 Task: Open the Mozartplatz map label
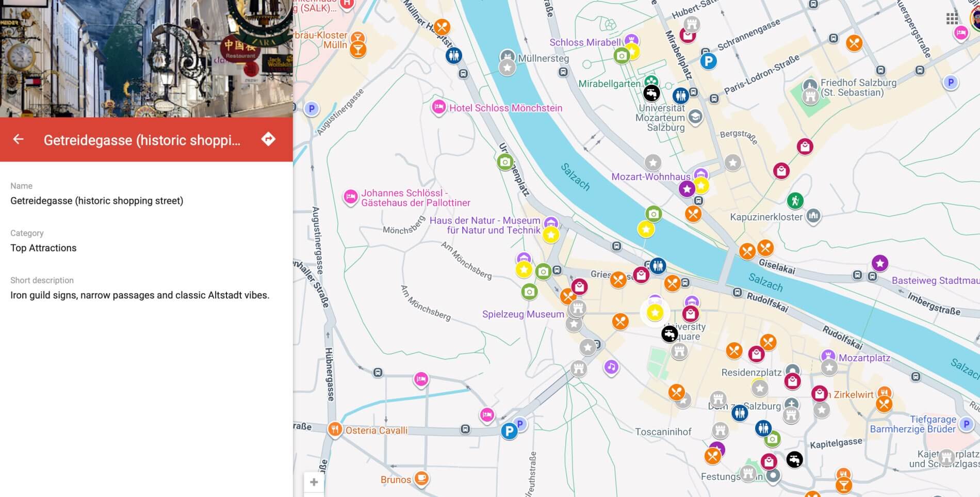click(864, 358)
